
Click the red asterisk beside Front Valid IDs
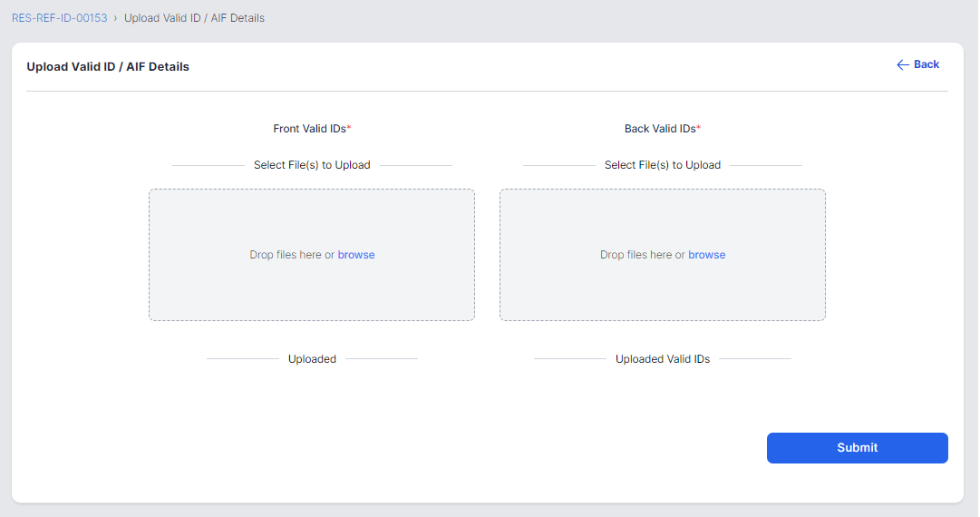click(349, 128)
